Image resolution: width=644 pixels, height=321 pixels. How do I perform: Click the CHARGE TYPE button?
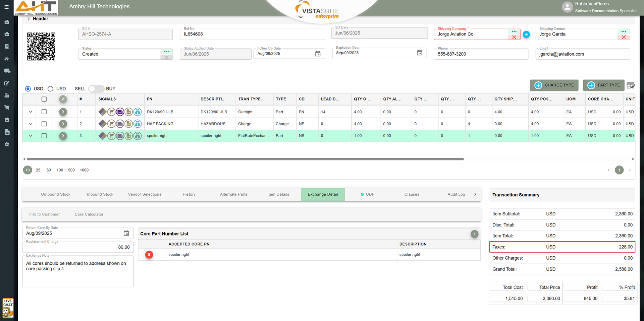point(554,85)
